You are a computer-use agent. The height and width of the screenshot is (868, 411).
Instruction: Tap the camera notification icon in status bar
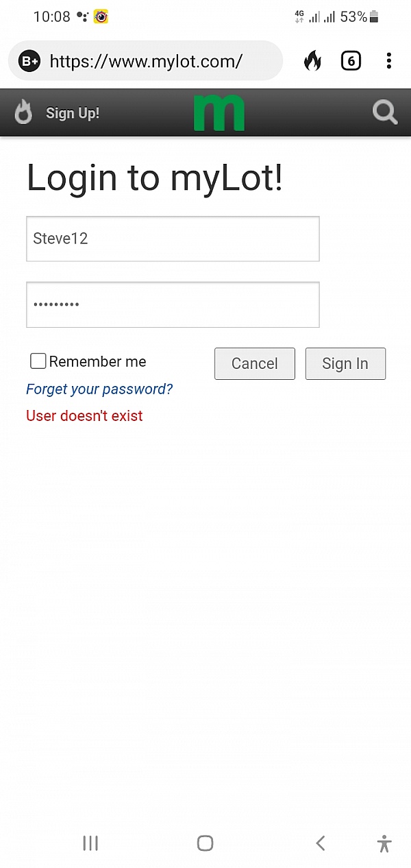click(x=101, y=16)
